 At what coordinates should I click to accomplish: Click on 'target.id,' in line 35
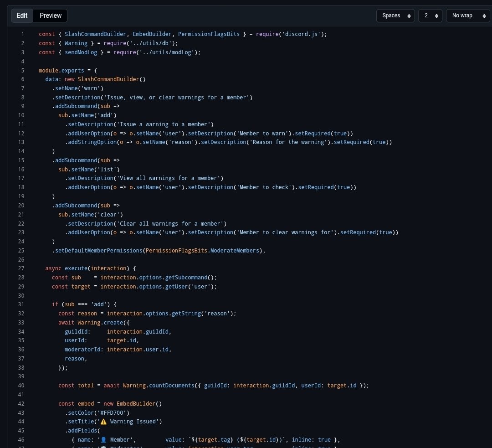click(x=123, y=340)
